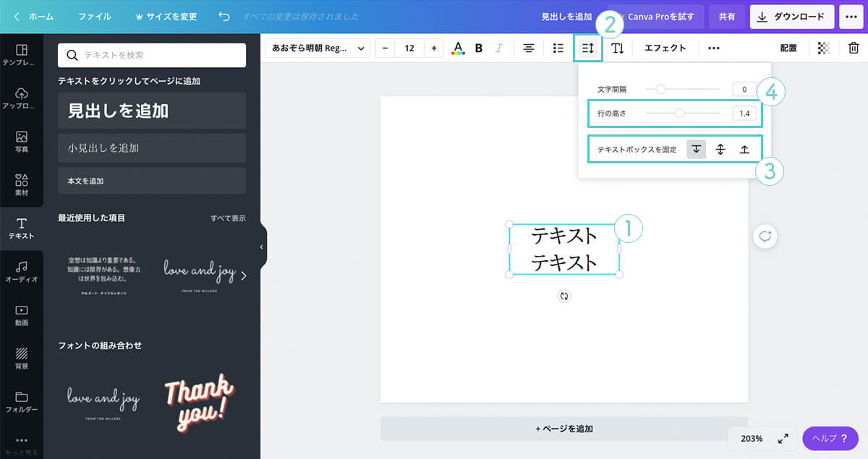Open the ファイル menu

point(94,16)
